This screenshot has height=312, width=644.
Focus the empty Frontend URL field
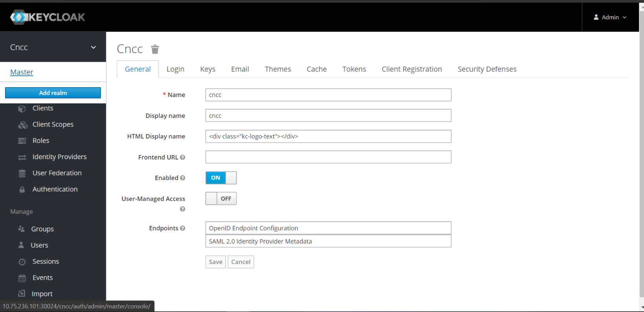(328, 157)
